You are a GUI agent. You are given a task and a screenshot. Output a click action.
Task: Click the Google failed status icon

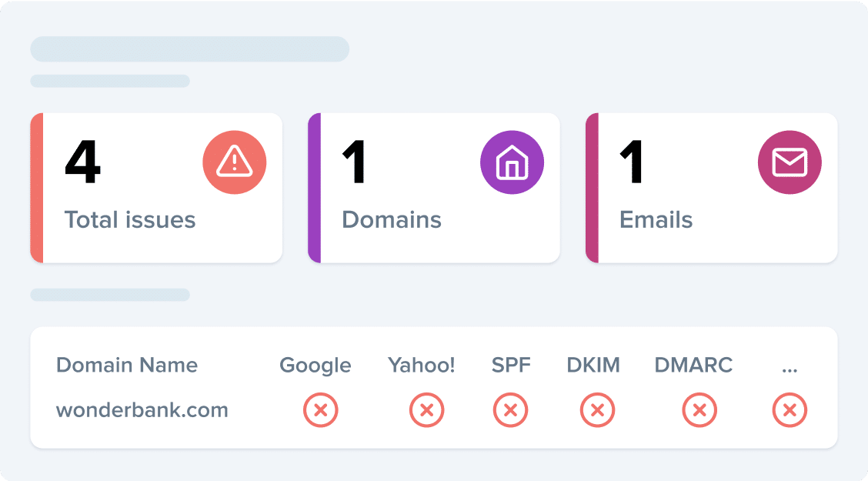[321, 410]
